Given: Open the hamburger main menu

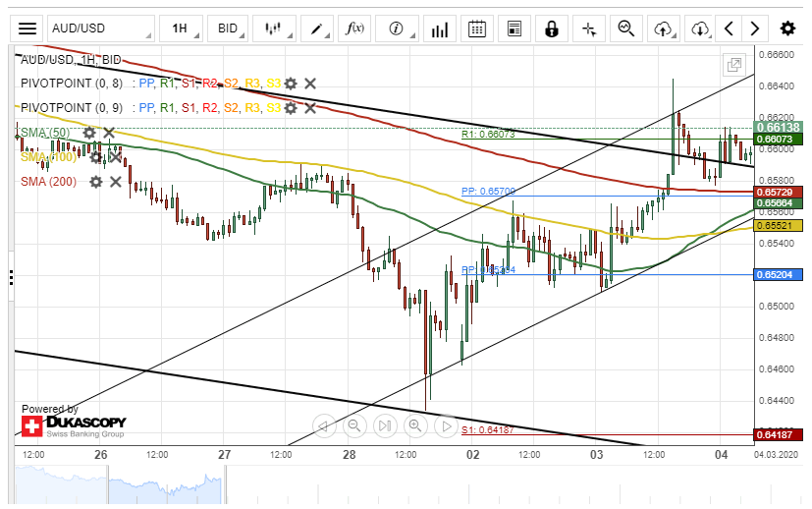Looking at the screenshot, I should 27,28.
